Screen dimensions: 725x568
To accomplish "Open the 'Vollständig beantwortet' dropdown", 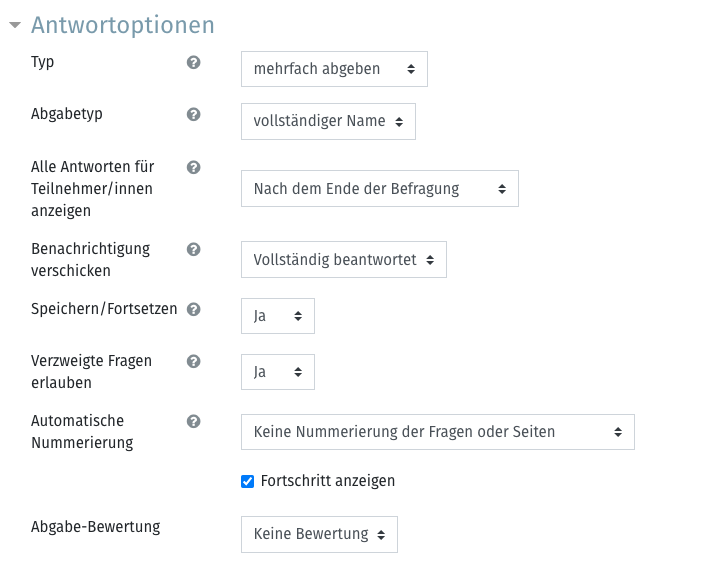I will pos(344,259).
